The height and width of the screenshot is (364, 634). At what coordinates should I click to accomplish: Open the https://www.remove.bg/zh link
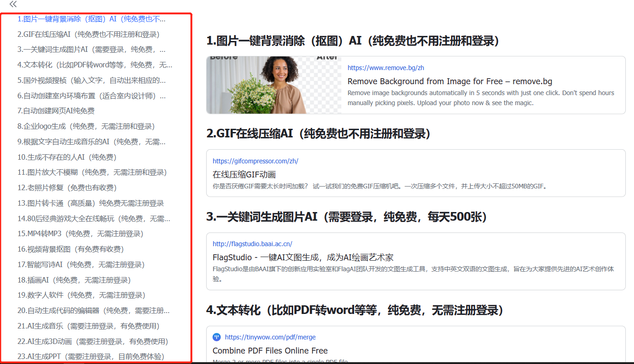(385, 68)
